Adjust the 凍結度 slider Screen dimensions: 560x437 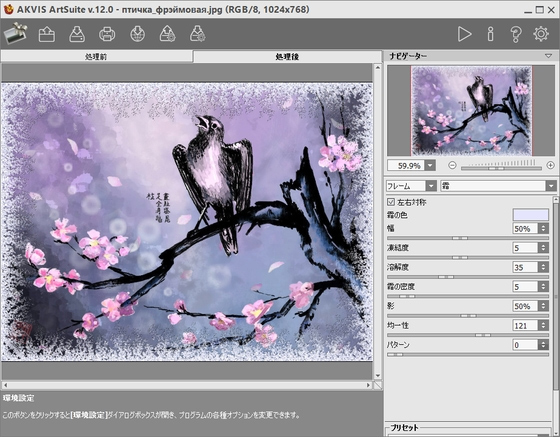468,257
